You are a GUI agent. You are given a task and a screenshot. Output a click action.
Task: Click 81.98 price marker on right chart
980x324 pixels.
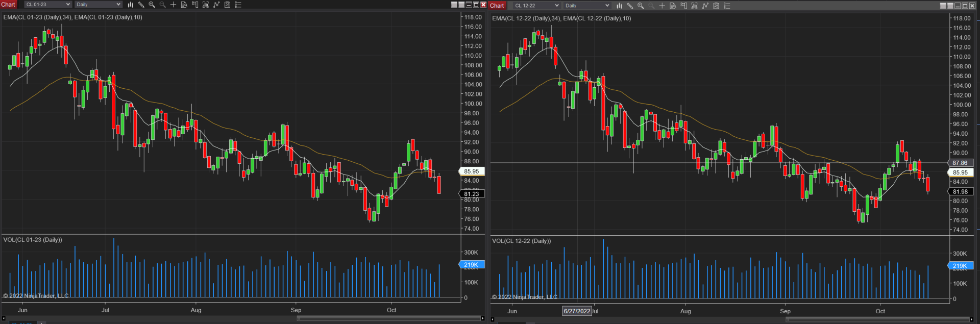click(x=960, y=192)
